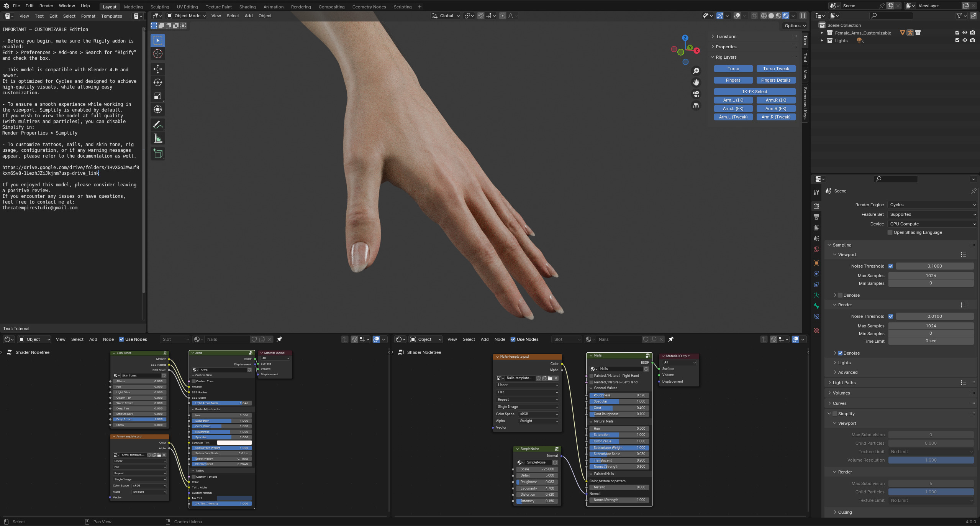Viewport: 980px width, 526px height.
Task: Switch to solid viewport shading
Action: tap(771, 16)
